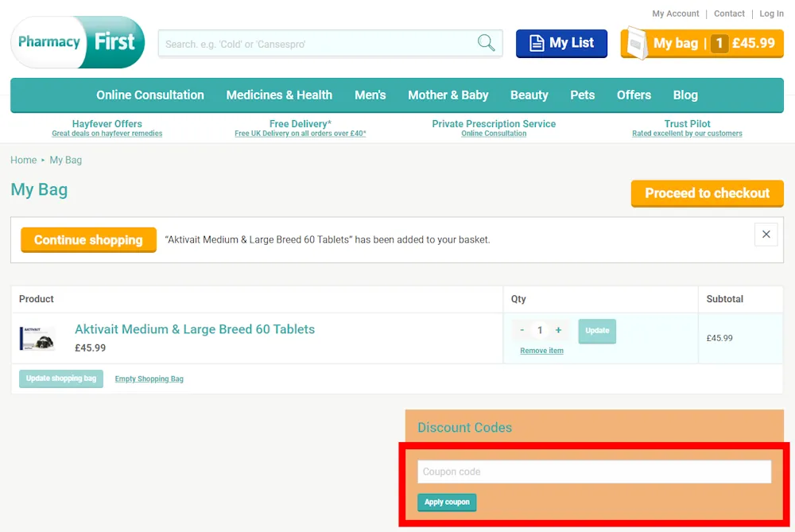795x532 pixels.
Task: Increase quantity with the plus button
Action: [x=558, y=330]
